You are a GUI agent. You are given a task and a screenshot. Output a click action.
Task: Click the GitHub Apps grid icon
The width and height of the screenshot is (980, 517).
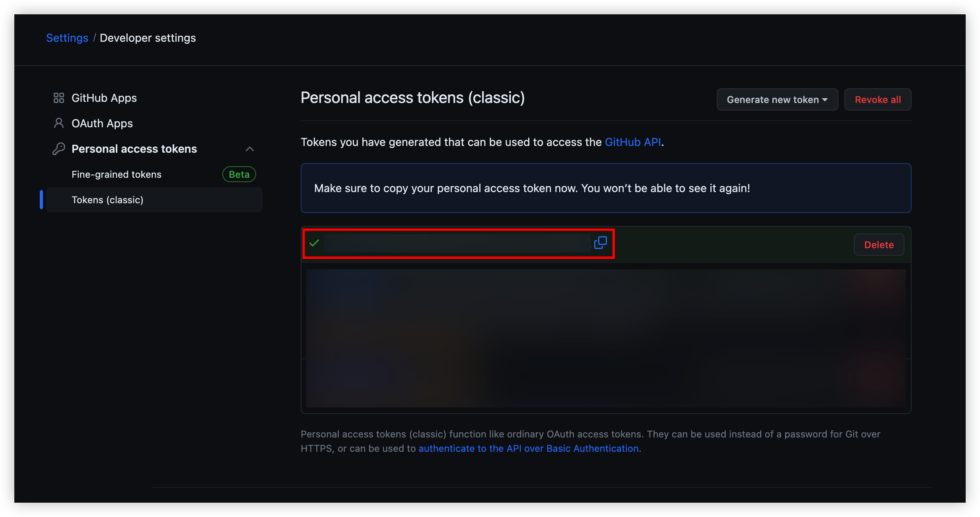(x=59, y=98)
